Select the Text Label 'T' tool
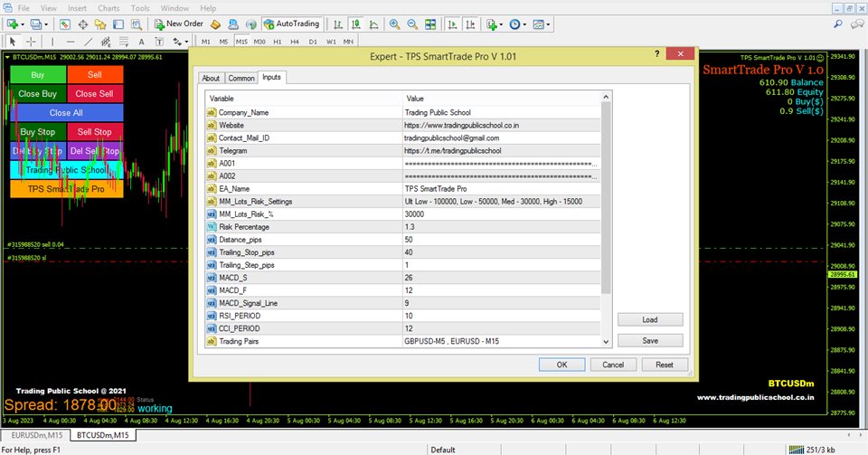The image size is (868, 455). 159,42
